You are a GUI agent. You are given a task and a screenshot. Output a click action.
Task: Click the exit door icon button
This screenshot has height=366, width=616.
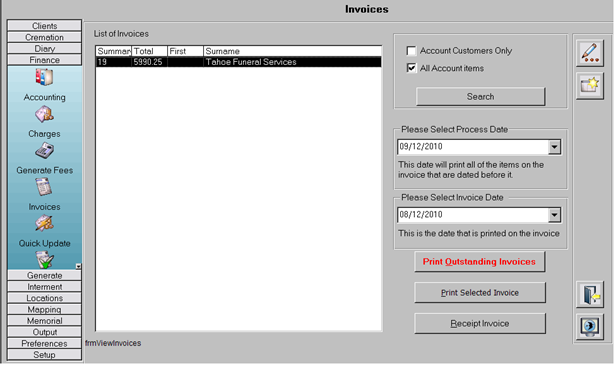tap(590, 294)
